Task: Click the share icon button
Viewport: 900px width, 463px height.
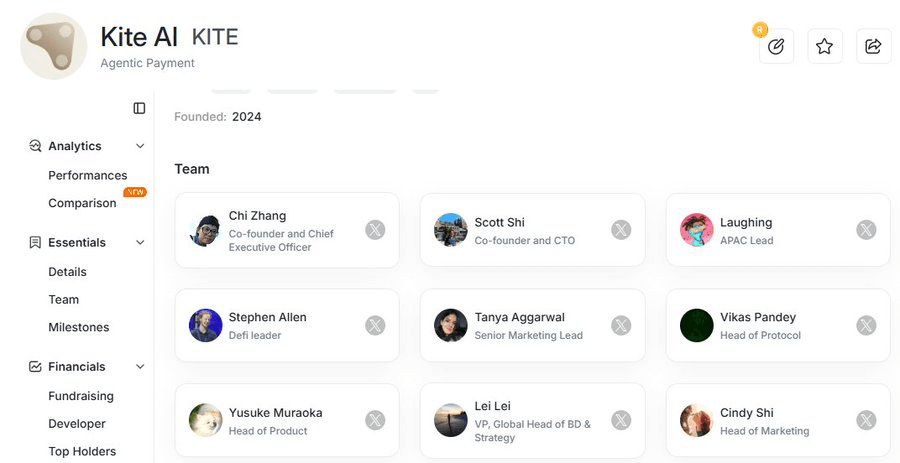Action: [x=873, y=46]
